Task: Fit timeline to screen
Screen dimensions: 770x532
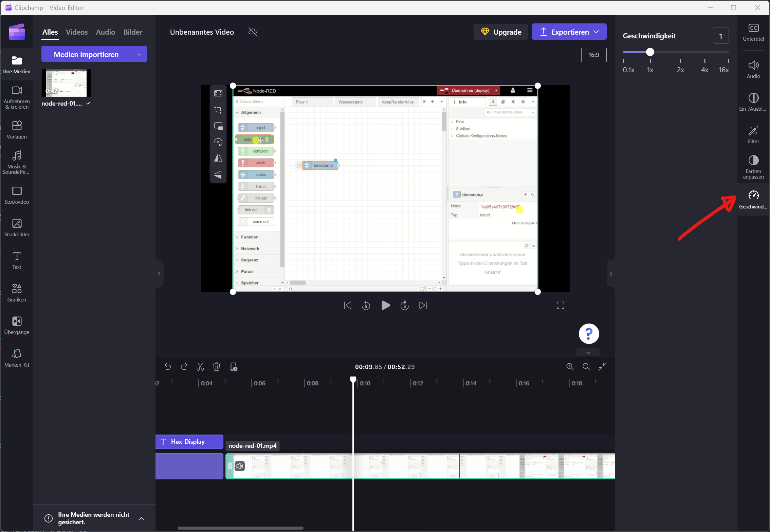Action: (603, 367)
